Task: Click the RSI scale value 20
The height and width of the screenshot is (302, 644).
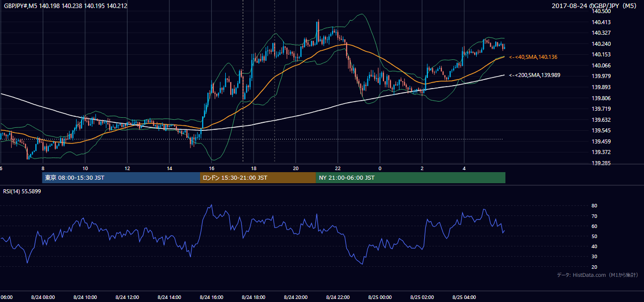Action: 595,267
